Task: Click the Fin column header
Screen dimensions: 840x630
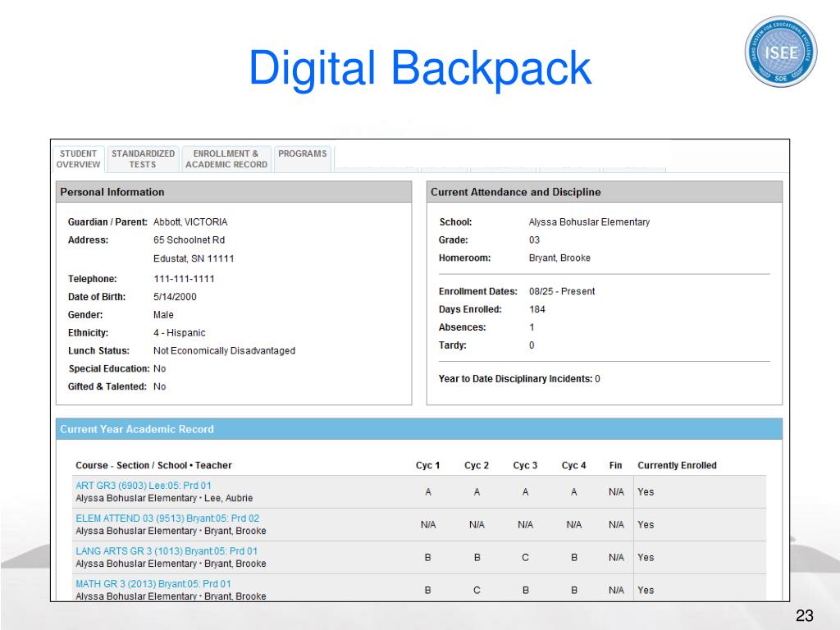Action: 615,465
